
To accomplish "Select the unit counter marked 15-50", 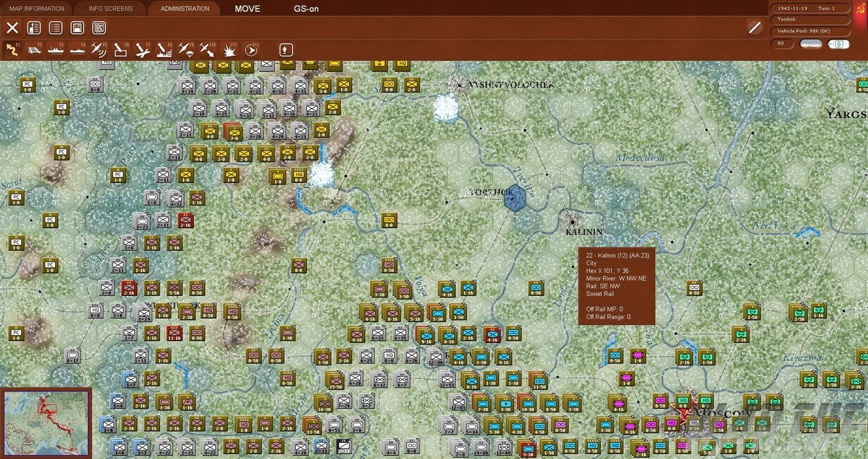I will (335, 380).
